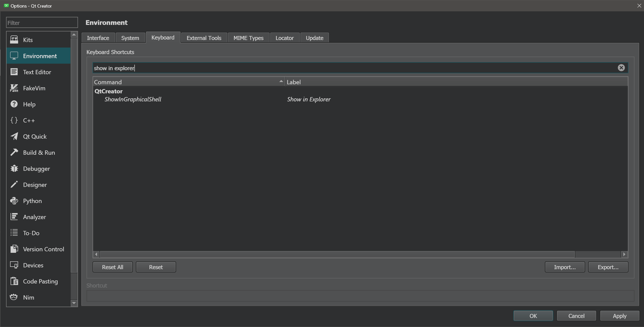This screenshot has height=327, width=644.
Task: Select the ShowInGraphicalShell command row
Action: click(133, 99)
